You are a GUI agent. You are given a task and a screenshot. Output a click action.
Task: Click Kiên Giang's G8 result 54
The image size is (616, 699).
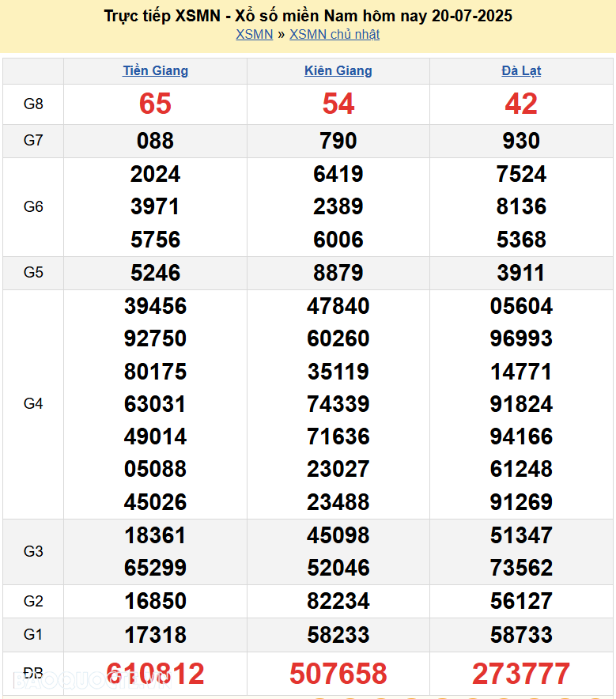click(x=338, y=104)
